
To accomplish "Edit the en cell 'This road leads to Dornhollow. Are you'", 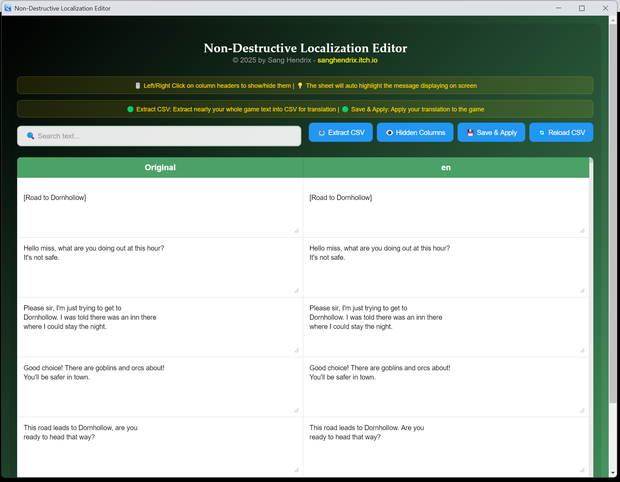I will 446,447.
